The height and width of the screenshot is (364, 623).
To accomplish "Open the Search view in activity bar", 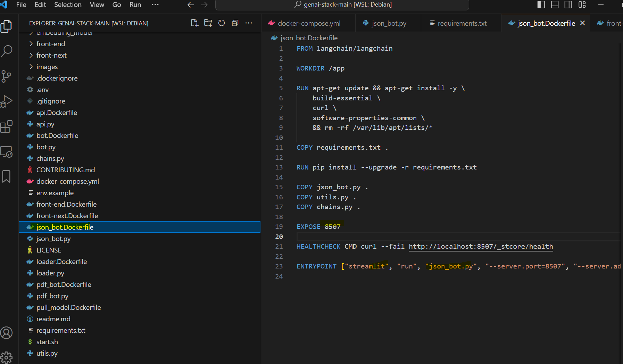I will coord(7,51).
